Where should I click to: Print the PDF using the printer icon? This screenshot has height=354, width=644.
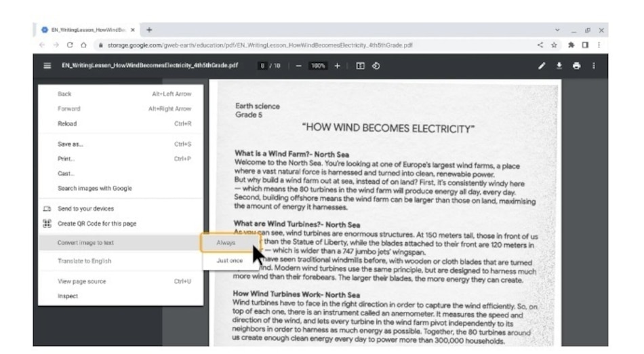pyautogui.click(x=577, y=66)
